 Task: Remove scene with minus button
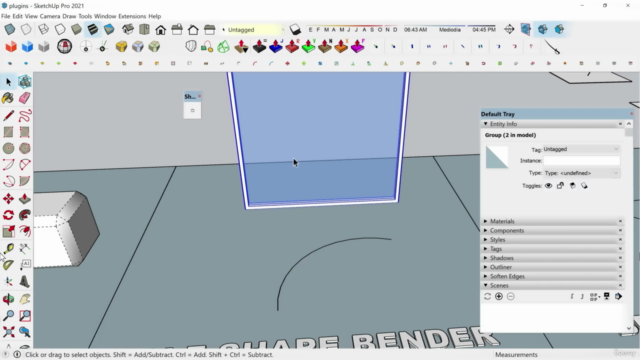tap(511, 297)
